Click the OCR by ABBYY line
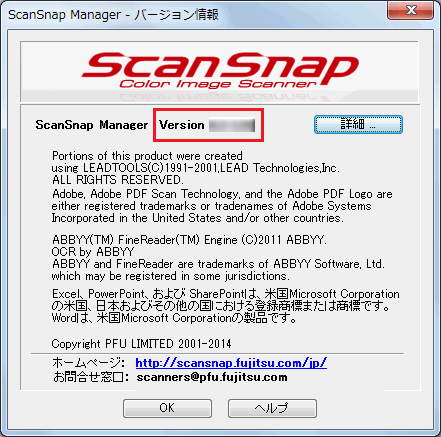 coord(93,252)
